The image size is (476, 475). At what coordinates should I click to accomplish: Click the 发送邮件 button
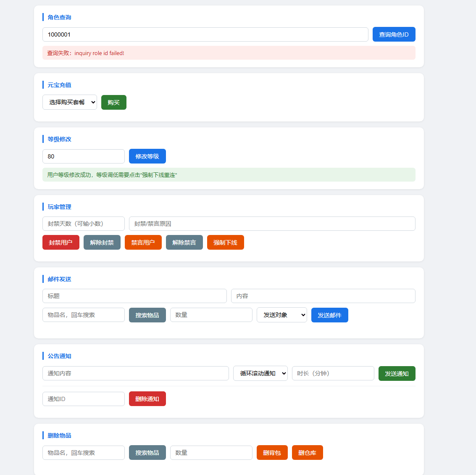click(330, 315)
